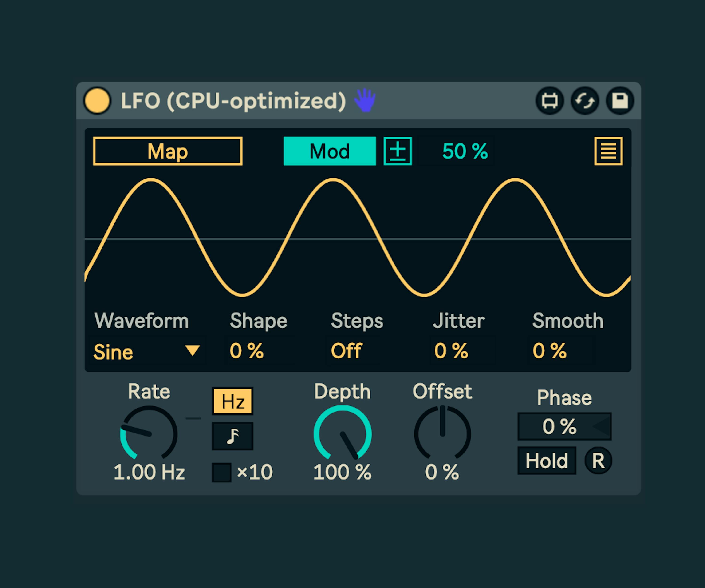Click the hot-swap preset arrows icon
705x588 pixels.
click(584, 101)
